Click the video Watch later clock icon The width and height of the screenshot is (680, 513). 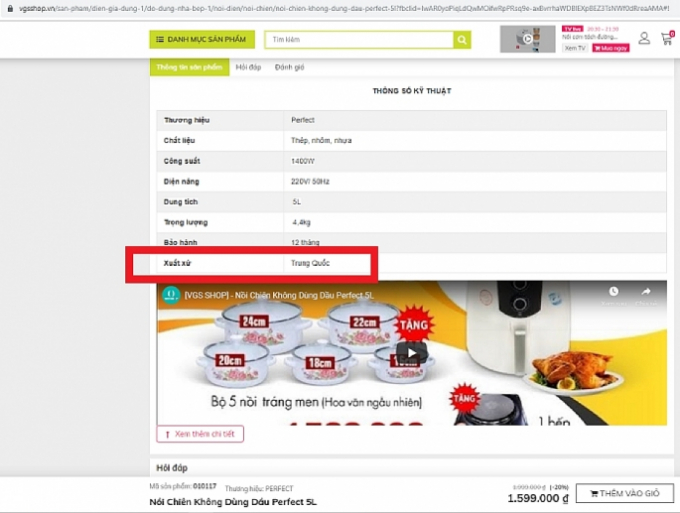click(x=614, y=293)
